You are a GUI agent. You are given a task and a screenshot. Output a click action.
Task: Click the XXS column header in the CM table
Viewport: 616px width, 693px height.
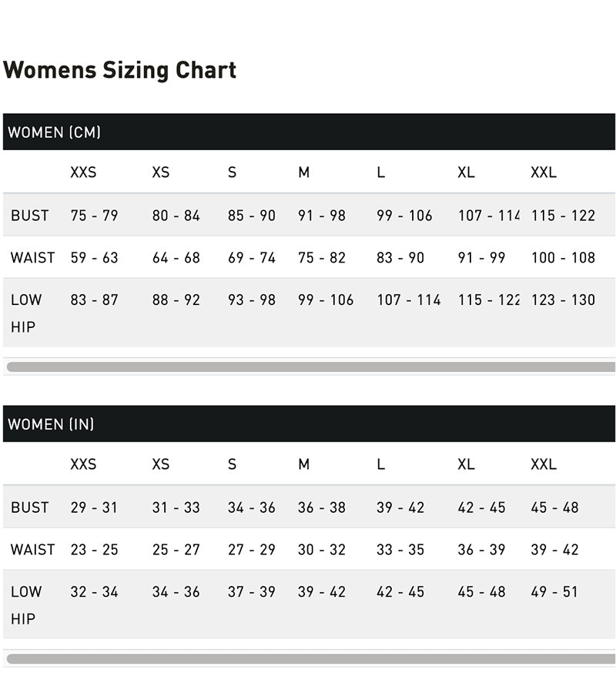pyautogui.click(x=83, y=172)
